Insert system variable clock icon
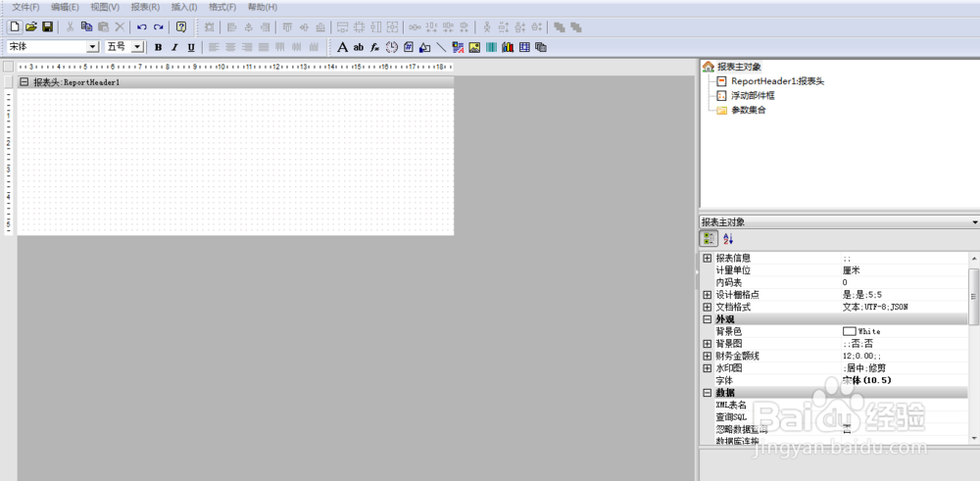Screen dimensions: 980x481 click(391, 47)
